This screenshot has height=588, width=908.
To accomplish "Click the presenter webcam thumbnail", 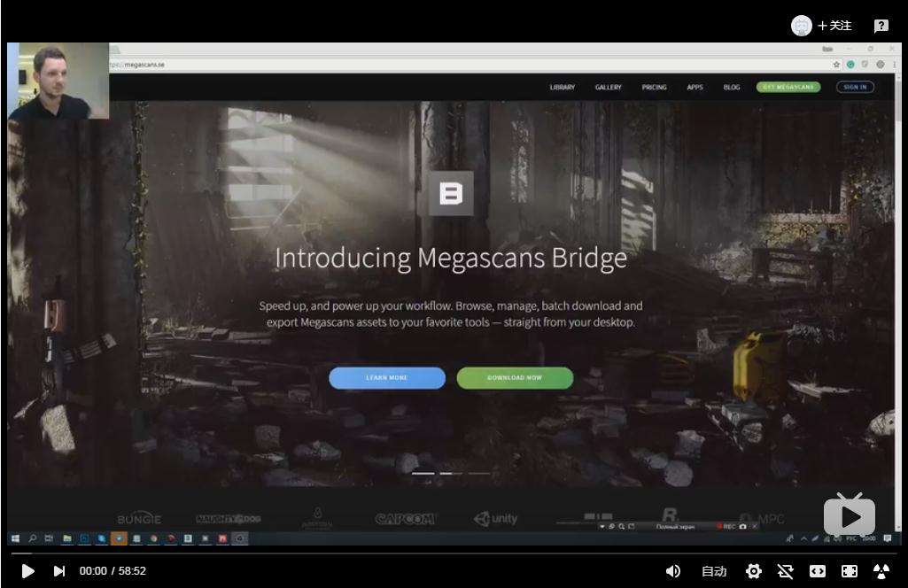I will coord(58,81).
